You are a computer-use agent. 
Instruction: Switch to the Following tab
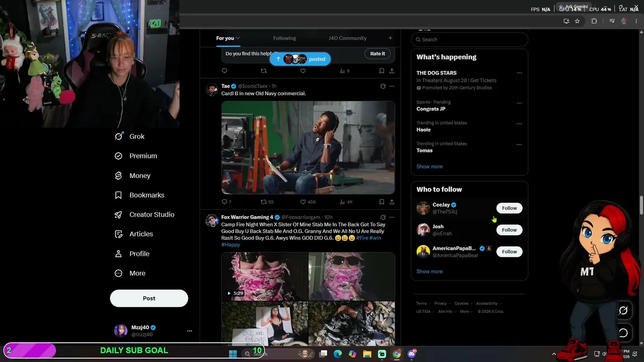(284, 38)
